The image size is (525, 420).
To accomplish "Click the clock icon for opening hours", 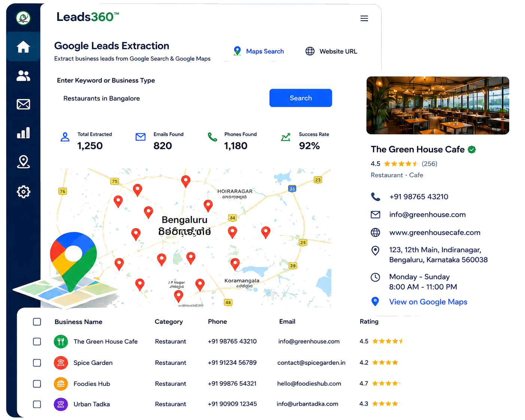I will 375,277.
